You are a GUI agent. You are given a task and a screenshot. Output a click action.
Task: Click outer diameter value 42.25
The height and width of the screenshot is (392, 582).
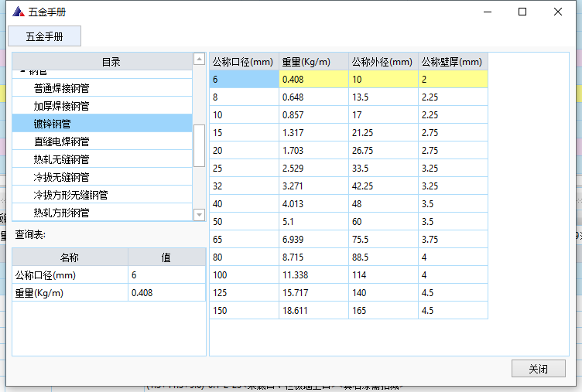click(383, 186)
